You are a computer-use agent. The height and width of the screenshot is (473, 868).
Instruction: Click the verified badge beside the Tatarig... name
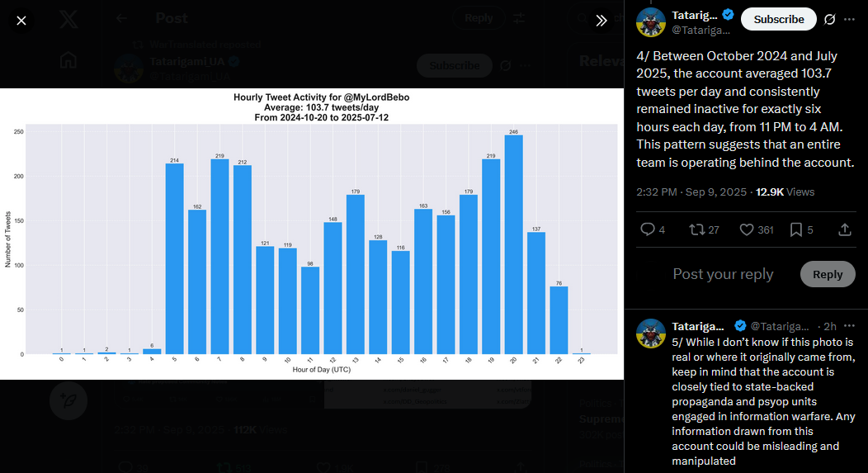(729, 15)
